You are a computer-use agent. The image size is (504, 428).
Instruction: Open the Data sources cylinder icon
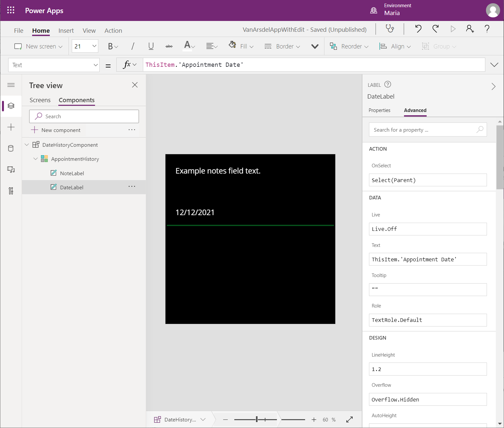pos(11,148)
